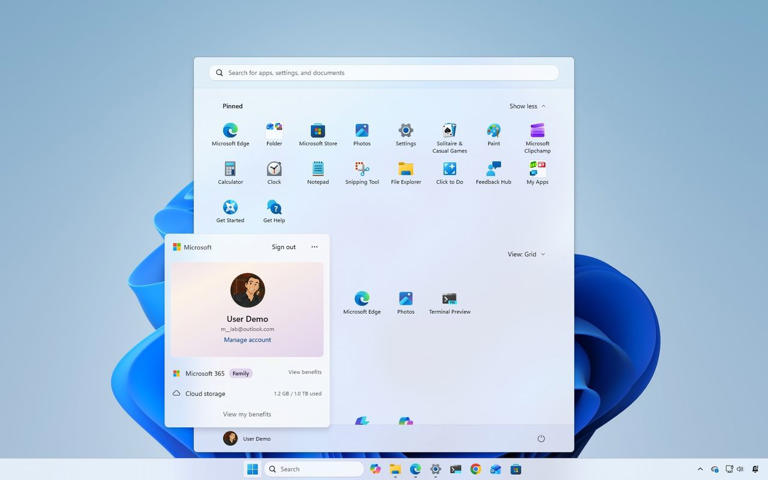Open the notification bell in system tray

756,469
